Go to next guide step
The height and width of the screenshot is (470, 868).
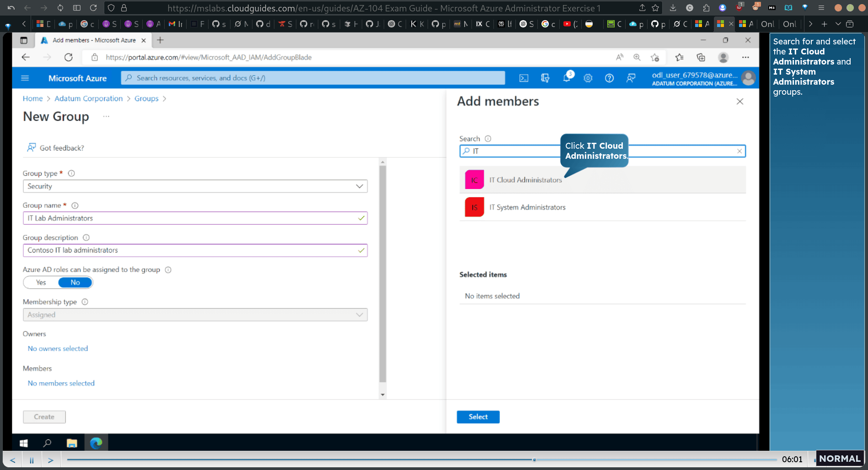[x=51, y=460]
